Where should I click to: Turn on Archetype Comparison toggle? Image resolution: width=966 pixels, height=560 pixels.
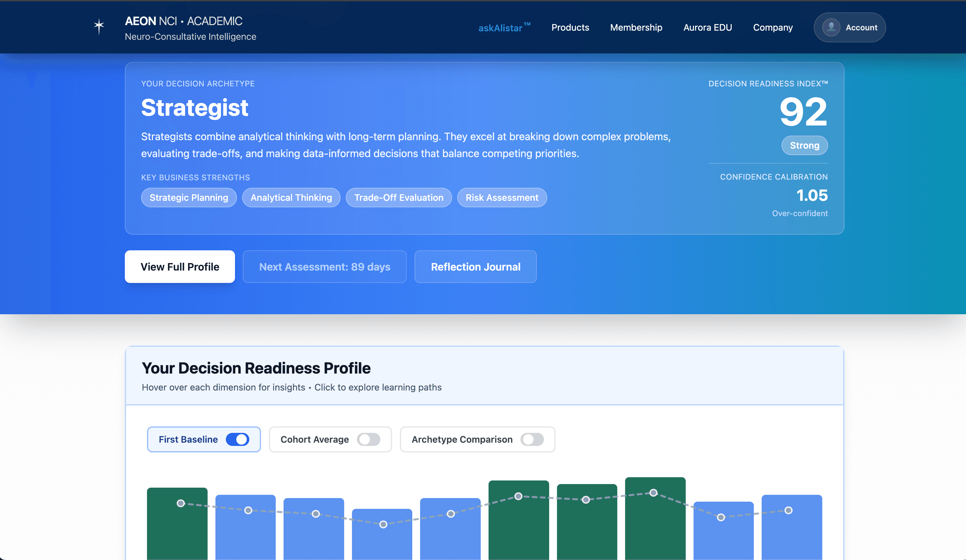click(x=532, y=439)
